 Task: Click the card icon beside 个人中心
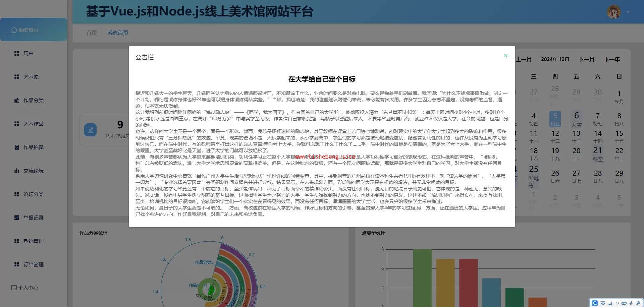point(14,288)
